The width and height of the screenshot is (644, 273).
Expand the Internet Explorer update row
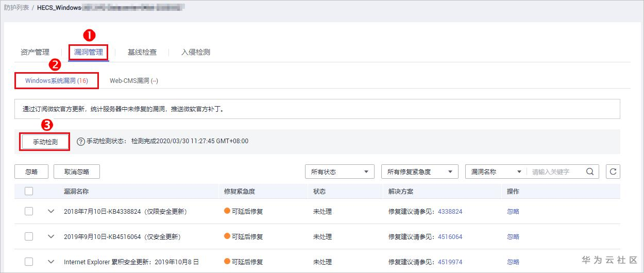pos(50,262)
